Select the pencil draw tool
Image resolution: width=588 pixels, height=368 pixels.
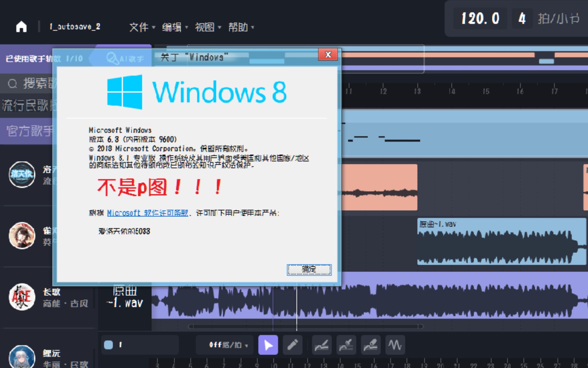[293, 345]
